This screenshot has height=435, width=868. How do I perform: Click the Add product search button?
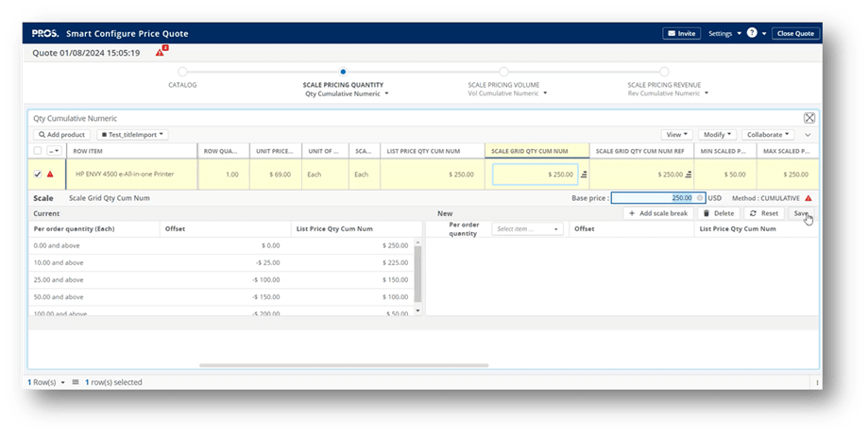(x=62, y=134)
